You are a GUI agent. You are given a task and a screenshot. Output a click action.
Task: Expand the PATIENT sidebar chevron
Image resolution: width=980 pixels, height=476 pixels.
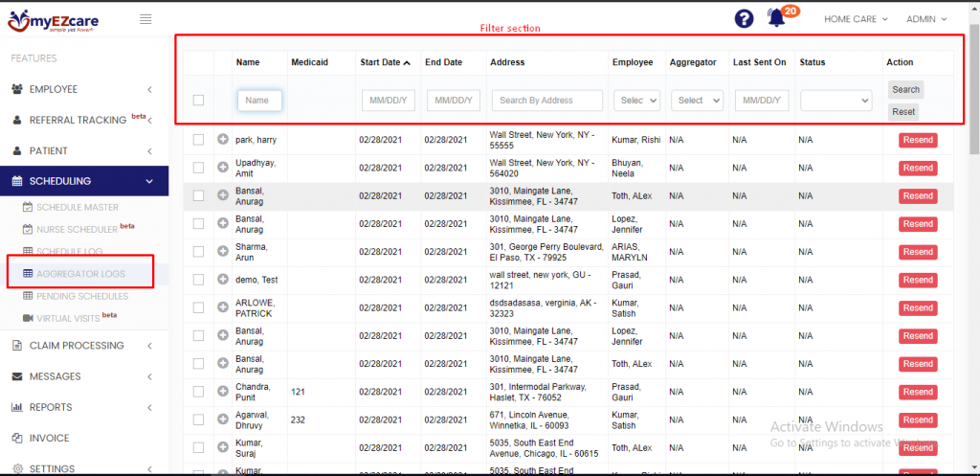click(150, 150)
